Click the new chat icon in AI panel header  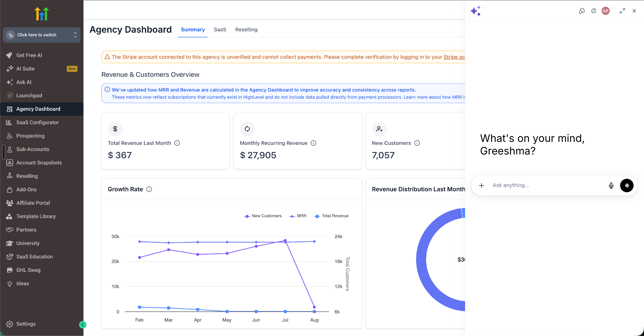(582, 11)
